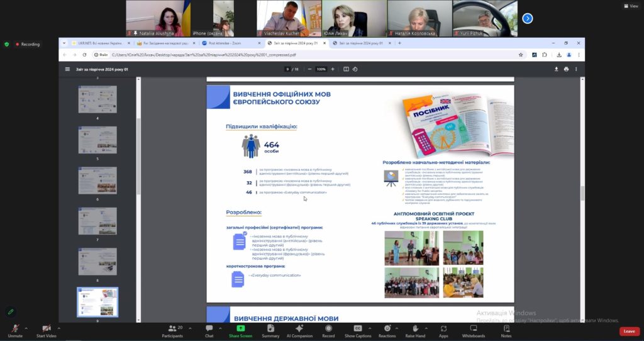
Task: Switch to the Post Attendee - Zoom tab
Action: 231,43
